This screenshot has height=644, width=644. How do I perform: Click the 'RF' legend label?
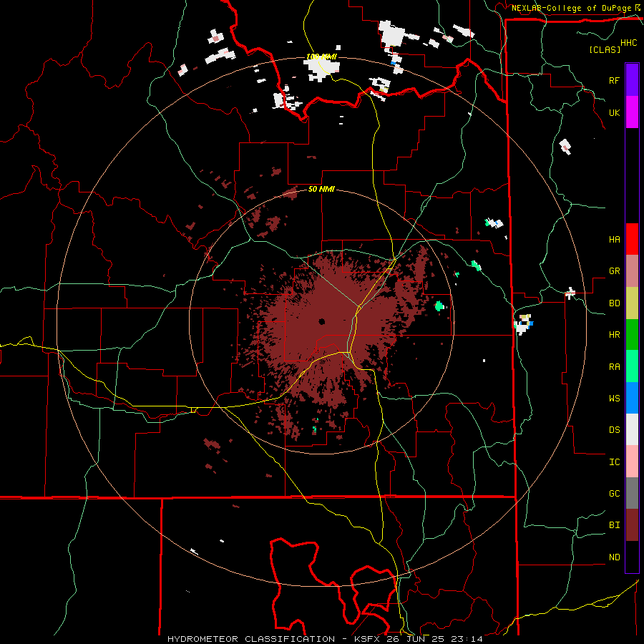tap(614, 80)
